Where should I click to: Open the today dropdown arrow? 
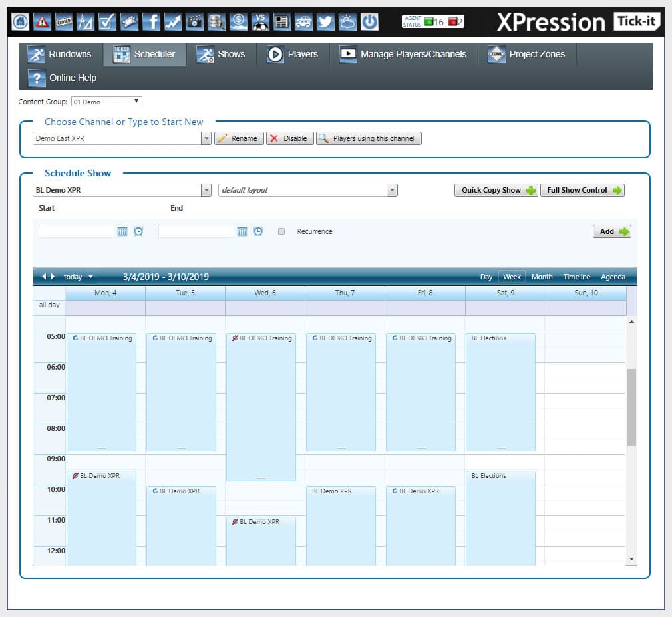pyautogui.click(x=91, y=277)
